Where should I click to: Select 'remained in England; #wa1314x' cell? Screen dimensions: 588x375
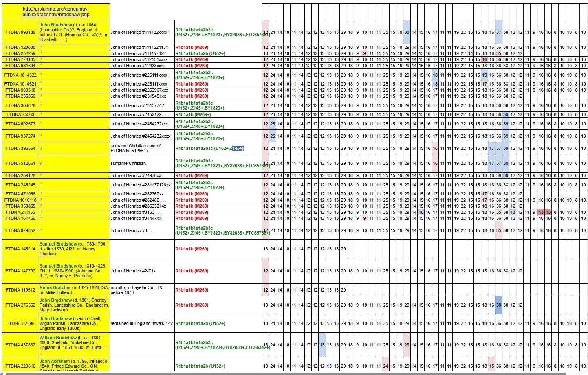click(x=141, y=324)
